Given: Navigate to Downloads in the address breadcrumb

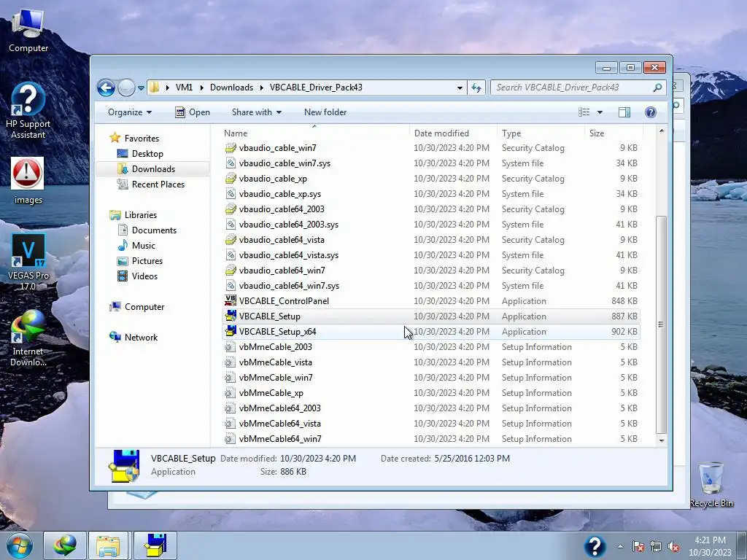Looking at the screenshot, I should coord(231,87).
